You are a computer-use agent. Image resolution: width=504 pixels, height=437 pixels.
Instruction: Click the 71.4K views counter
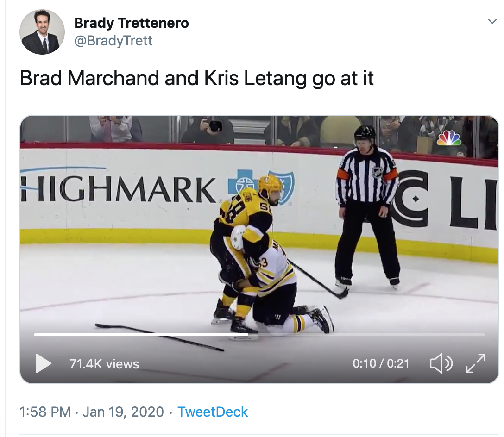(104, 364)
